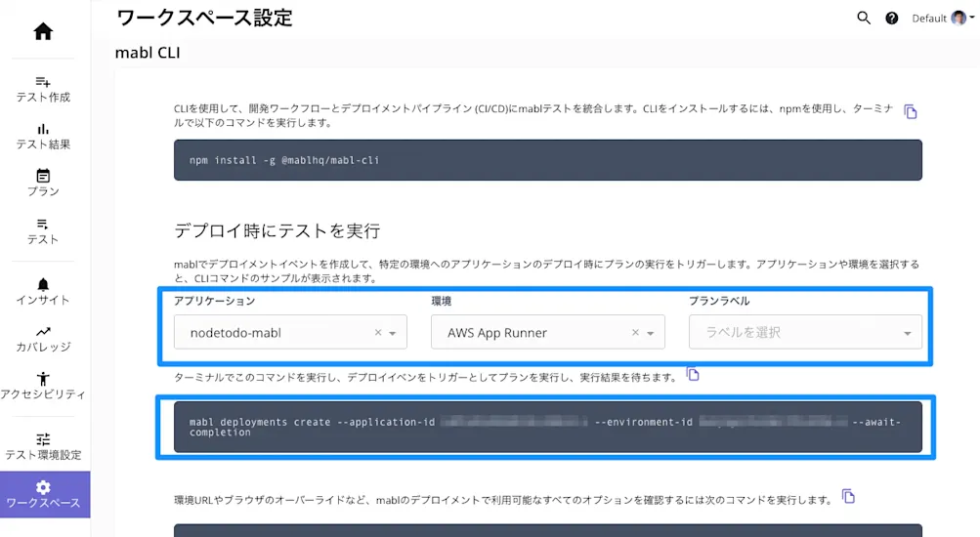
Task: Click the デプロイ時にテストを実行 heading
Action: [277, 231]
